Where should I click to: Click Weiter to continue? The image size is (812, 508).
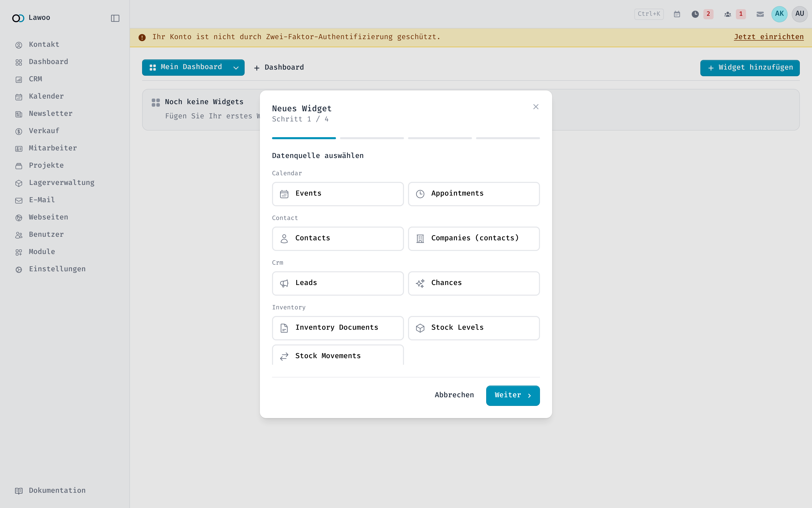513,395
